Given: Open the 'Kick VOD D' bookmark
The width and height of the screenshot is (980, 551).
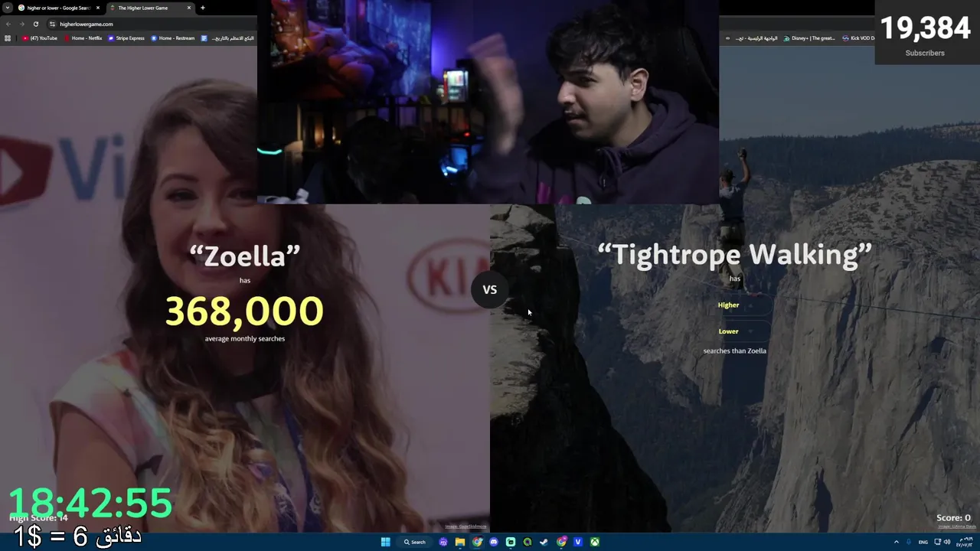Looking at the screenshot, I should point(857,37).
